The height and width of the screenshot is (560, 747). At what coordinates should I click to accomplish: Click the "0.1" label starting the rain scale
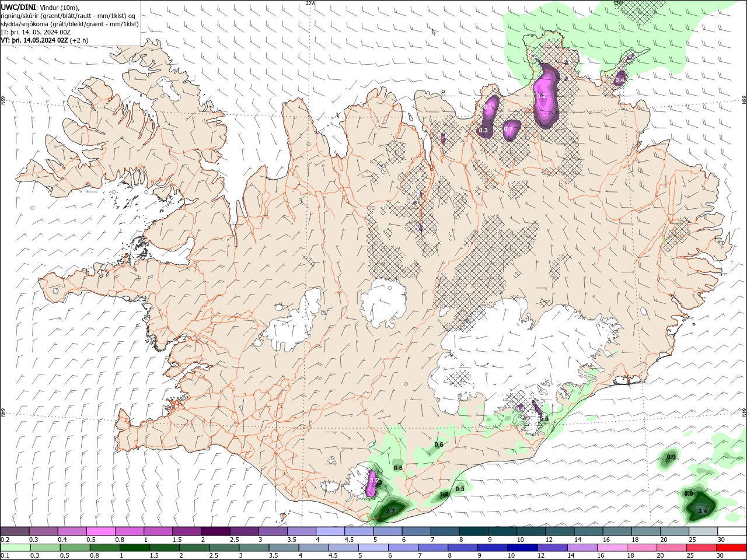coord(5,556)
